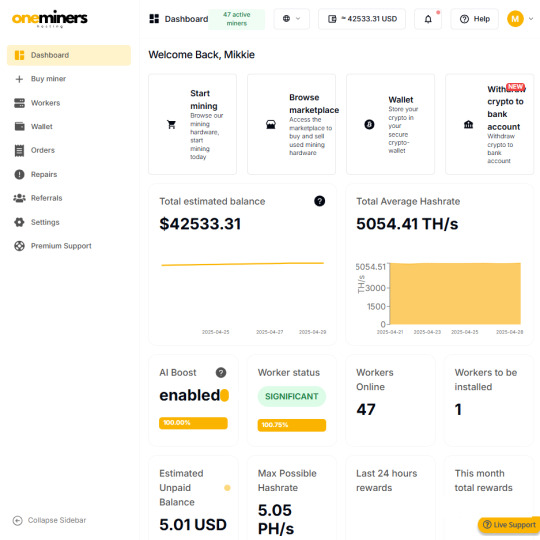This screenshot has height=540, width=540.
Task: Click the 5054.41 TH/s hashrate value
Action: (x=407, y=224)
